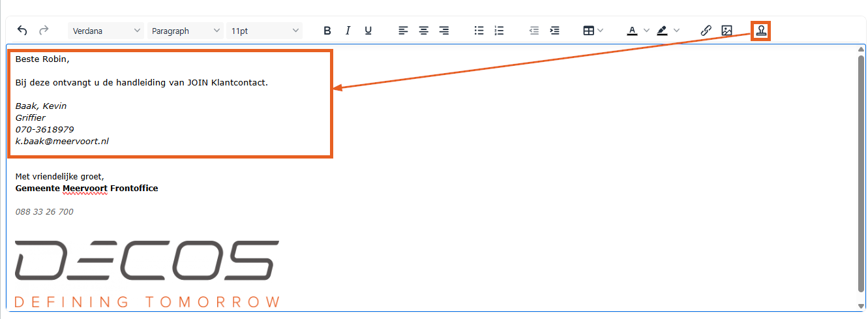Click the DECOS logo image
This screenshot has height=319, width=868.
[x=147, y=274]
